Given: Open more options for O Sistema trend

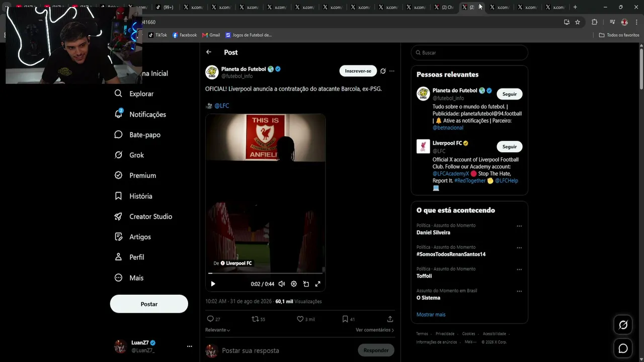Looking at the screenshot, I should 519,291.
